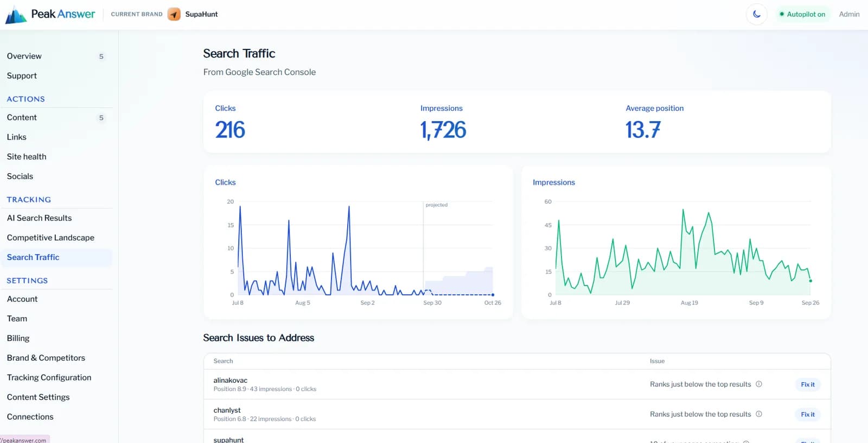Viewport: 868px width, 443px height.
Task: Toggle dark mode with the moon icon
Action: (756, 14)
